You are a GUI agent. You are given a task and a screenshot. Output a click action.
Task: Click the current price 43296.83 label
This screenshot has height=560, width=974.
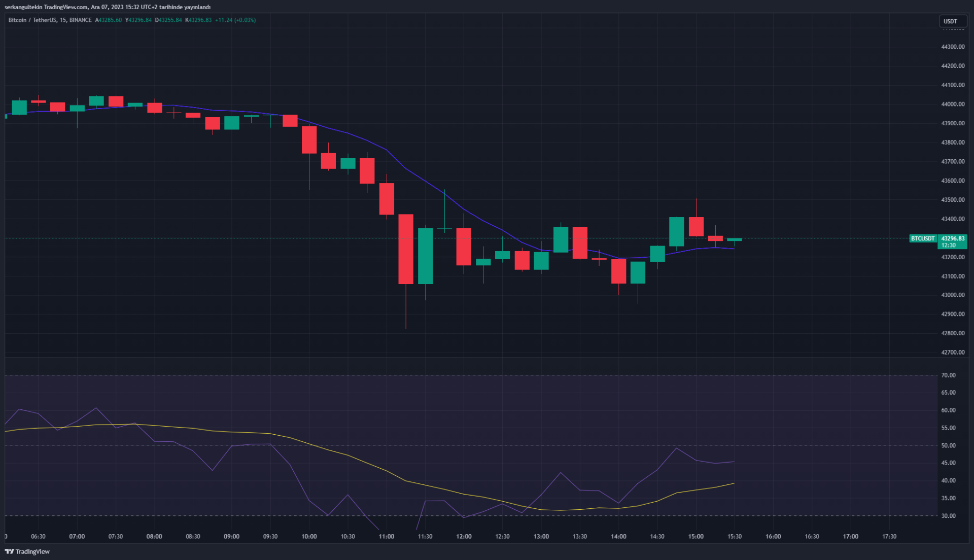tap(953, 238)
